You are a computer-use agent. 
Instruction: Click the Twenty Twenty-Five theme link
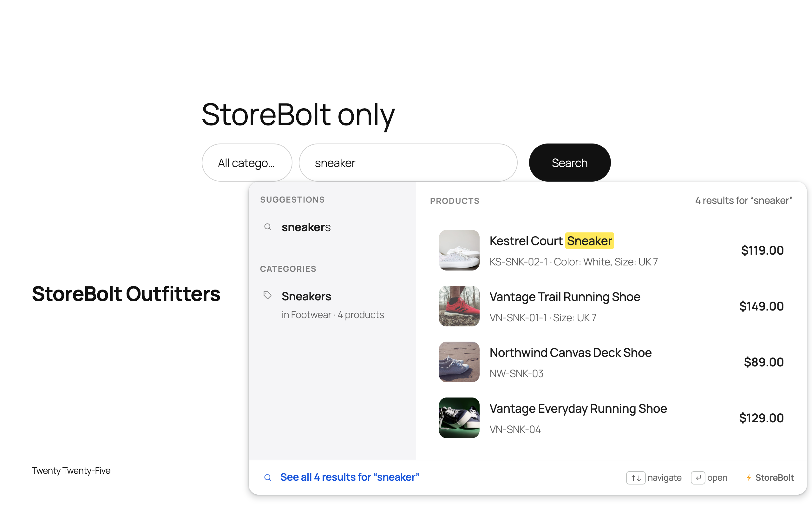(x=71, y=470)
